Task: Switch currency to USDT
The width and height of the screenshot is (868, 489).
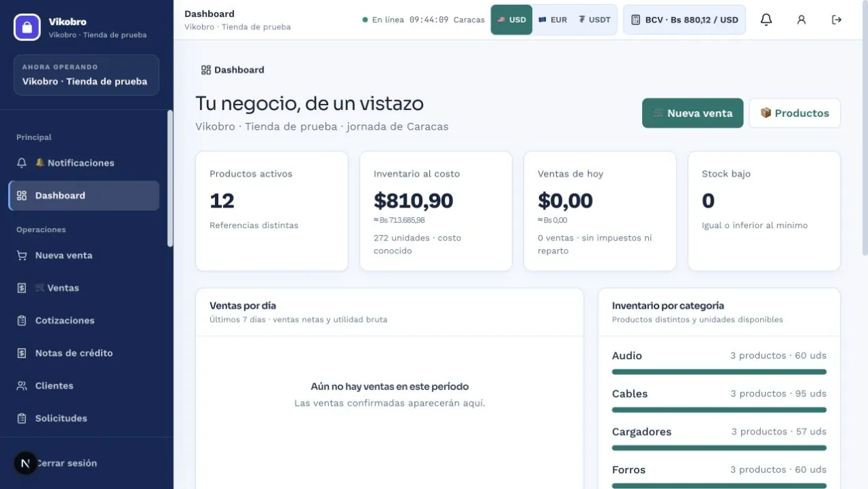Action: coord(594,20)
